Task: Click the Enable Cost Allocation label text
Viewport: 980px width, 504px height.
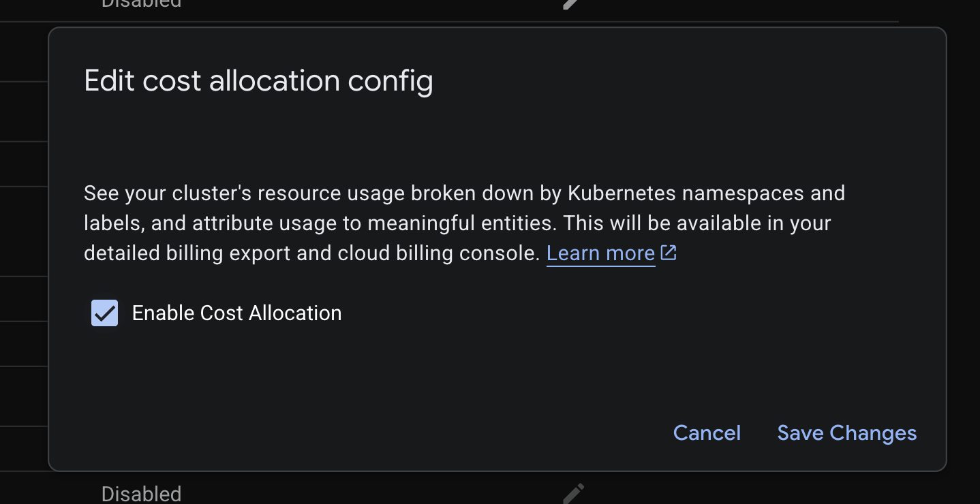Action: pos(236,313)
